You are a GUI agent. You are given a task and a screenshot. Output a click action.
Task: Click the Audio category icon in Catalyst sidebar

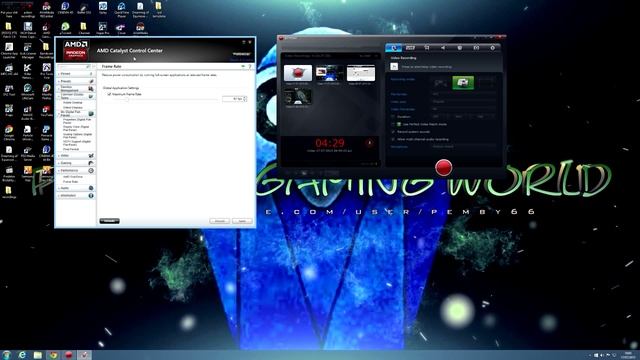pos(91,188)
